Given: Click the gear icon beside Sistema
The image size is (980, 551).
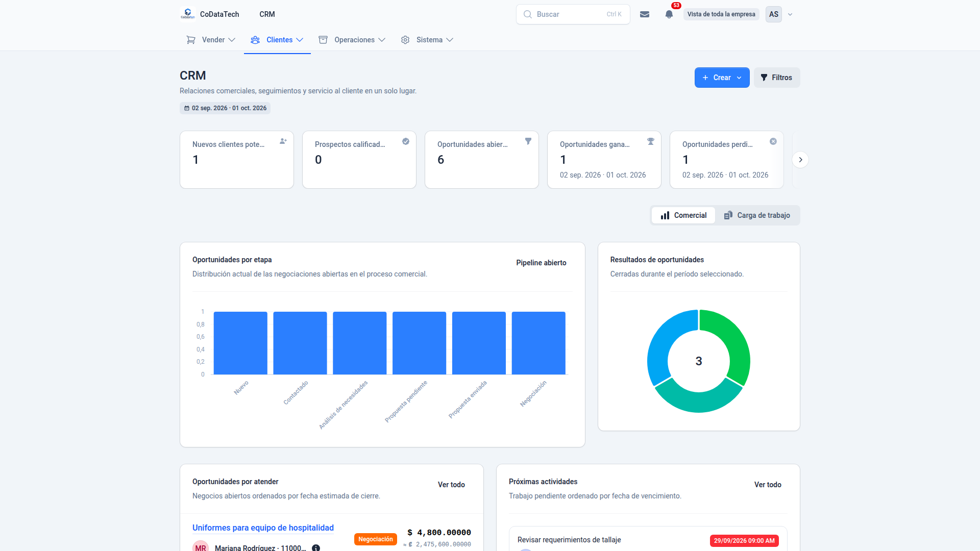Looking at the screenshot, I should pyautogui.click(x=405, y=40).
